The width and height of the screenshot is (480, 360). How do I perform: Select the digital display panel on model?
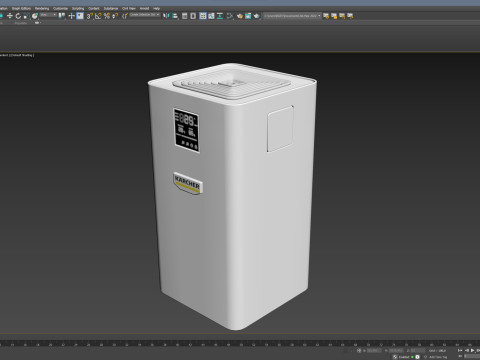tap(187, 130)
